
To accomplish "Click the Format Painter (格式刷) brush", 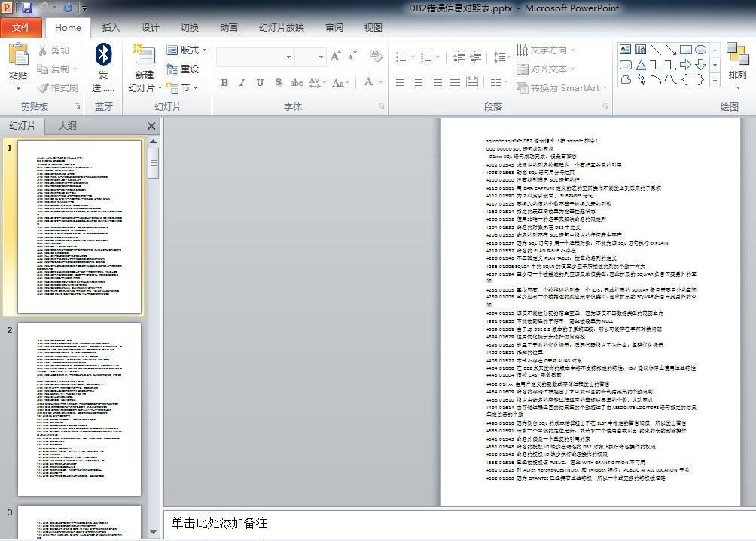I will (x=57, y=88).
